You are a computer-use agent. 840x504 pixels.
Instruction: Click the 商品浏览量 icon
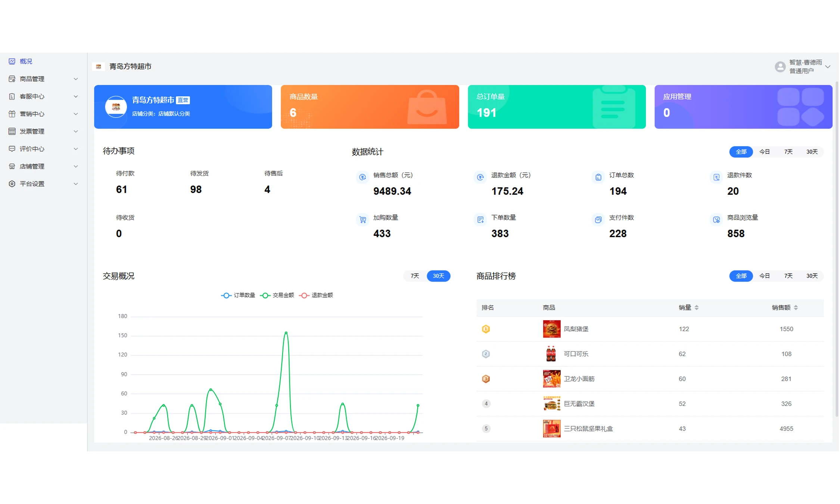(x=716, y=220)
